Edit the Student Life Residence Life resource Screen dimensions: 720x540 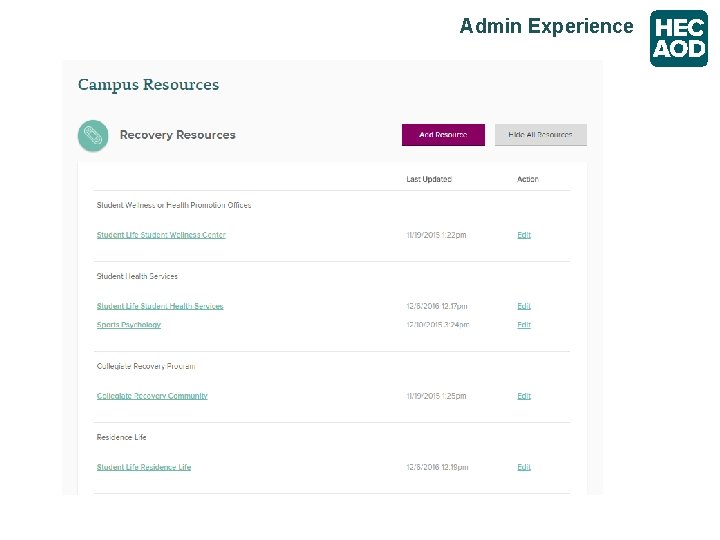pyautogui.click(x=524, y=467)
